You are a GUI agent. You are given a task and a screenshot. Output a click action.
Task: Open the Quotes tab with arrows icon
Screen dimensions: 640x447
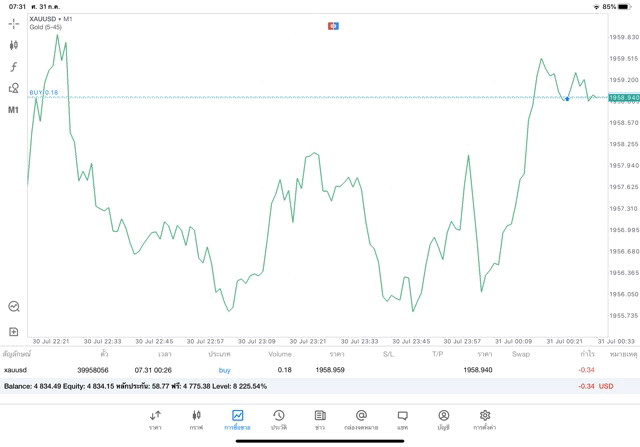click(155, 419)
